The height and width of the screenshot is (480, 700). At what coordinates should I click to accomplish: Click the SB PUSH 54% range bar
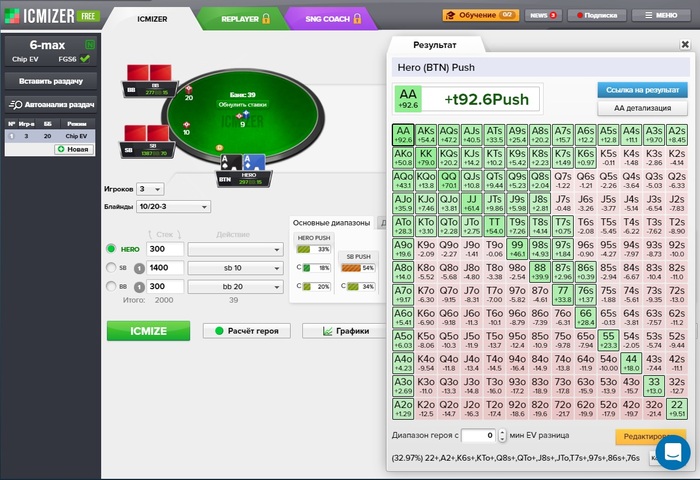pyautogui.click(x=358, y=268)
